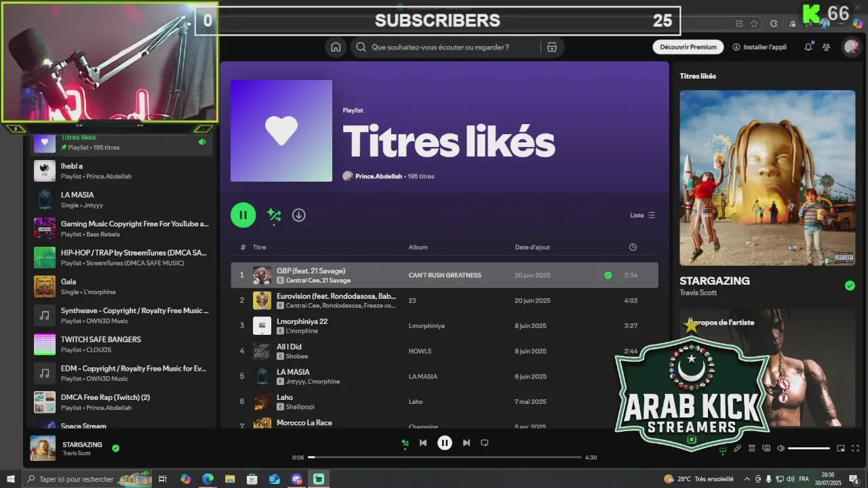Seek in the song progress bar
The image size is (868, 488).
point(445,457)
